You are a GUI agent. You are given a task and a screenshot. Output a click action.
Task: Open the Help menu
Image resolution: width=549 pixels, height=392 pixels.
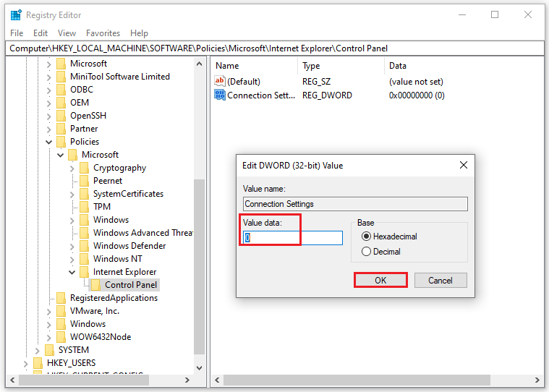click(139, 33)
